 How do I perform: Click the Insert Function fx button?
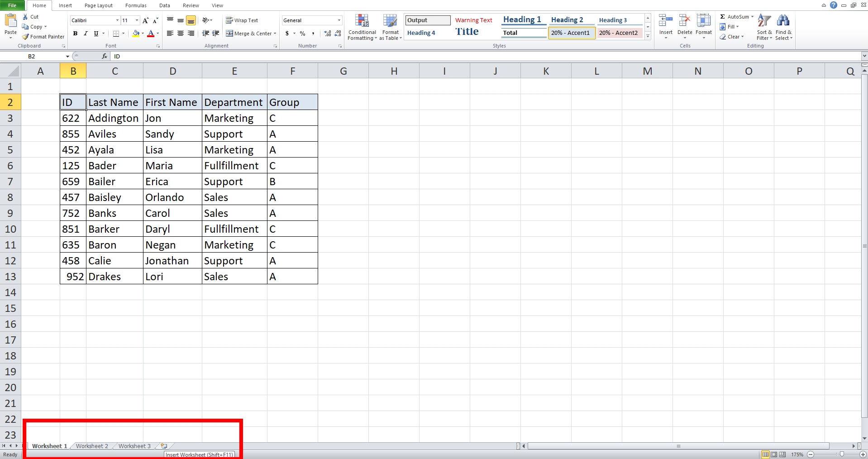[105, 56]
